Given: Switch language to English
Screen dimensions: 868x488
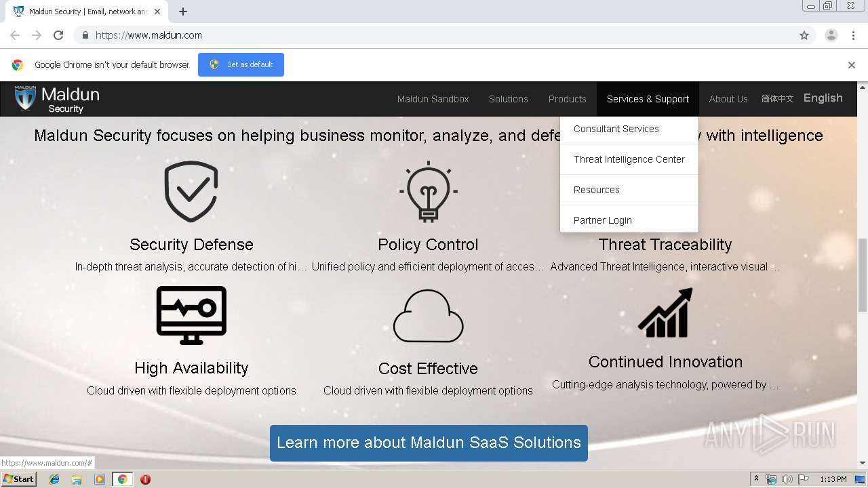Looking at the screenshot, I should [x=823, y=98].
